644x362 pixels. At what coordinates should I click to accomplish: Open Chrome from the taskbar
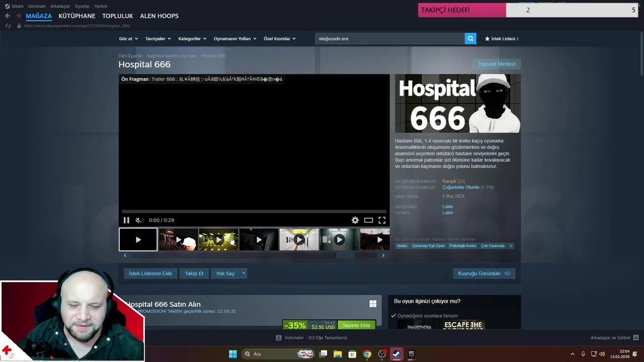click(x=367, y=354)
